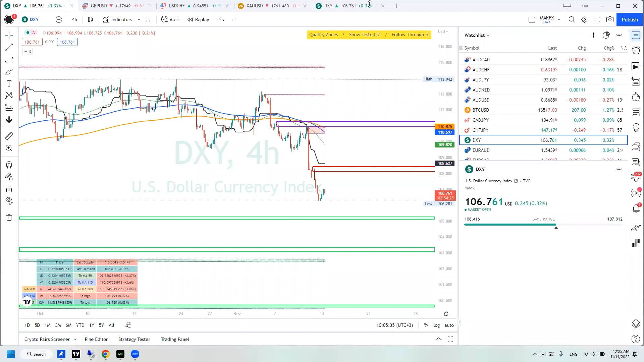Set an Alert from the top toolbar
644x362 pixels.
tap(170, 19)
